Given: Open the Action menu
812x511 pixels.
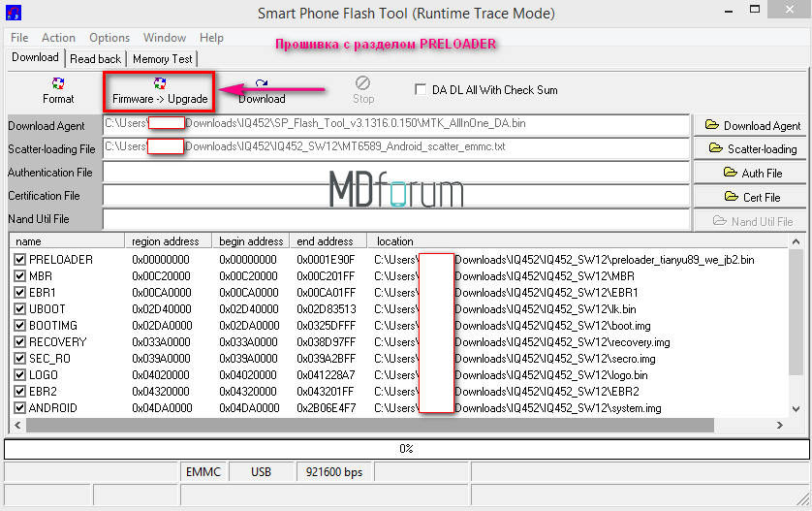Looking at the screenshot, I should pos(58,38).
